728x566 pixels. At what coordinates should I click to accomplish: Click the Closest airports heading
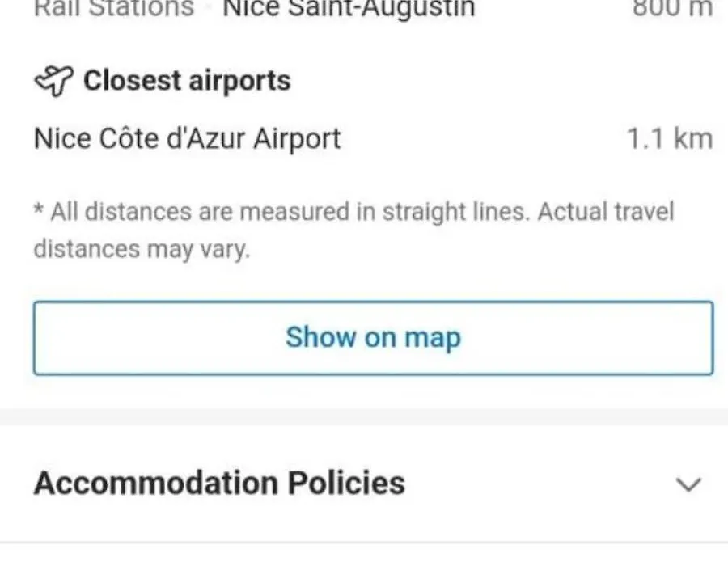pos(187,81)
